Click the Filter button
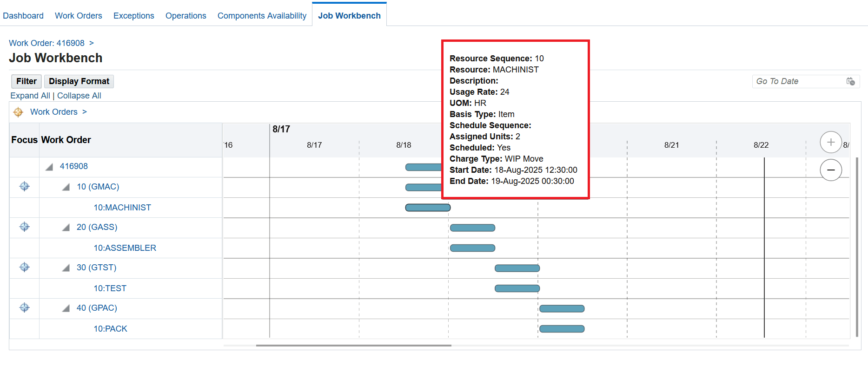Viewport: 868px width, 379px height. (x=27, y=81)
